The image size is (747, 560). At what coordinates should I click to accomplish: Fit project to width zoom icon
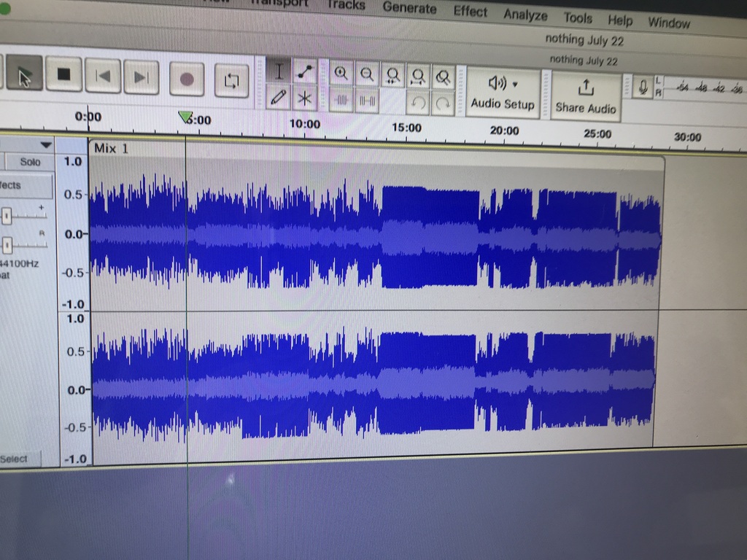tap(418, 76)
